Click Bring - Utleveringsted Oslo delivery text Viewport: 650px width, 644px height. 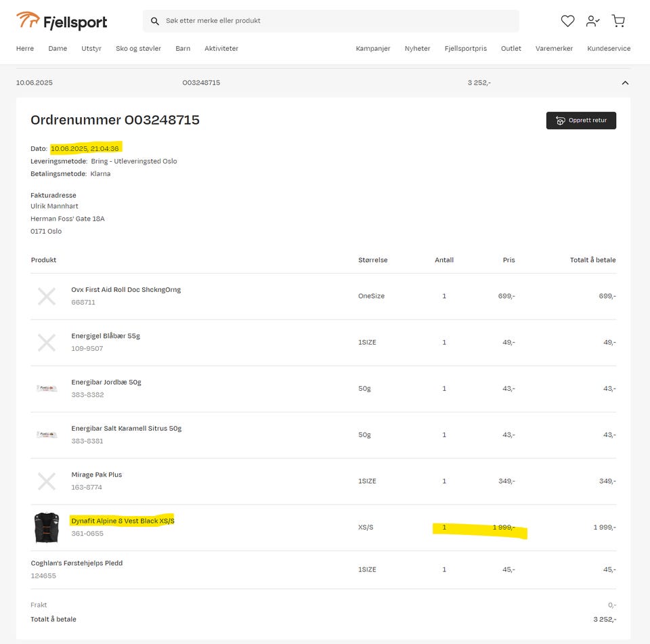pyautogui.click(x=134, y=161)
